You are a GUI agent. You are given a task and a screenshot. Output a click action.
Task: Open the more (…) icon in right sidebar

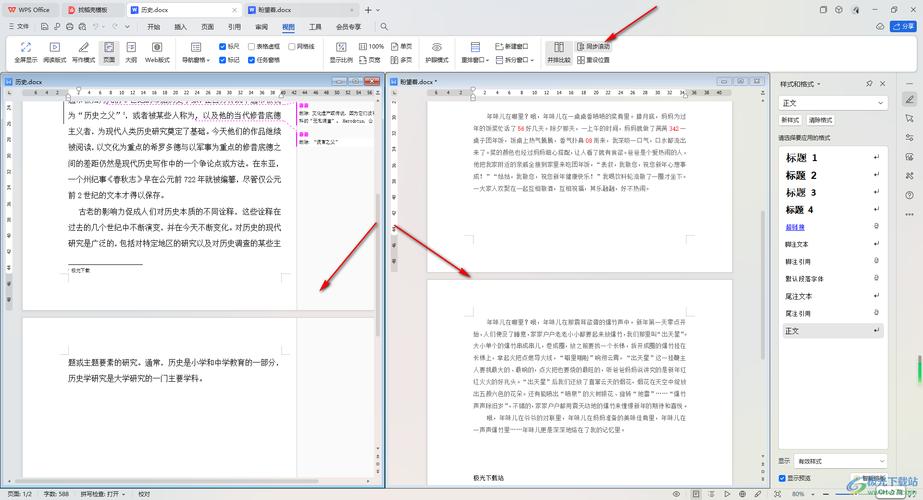point(909,214)
